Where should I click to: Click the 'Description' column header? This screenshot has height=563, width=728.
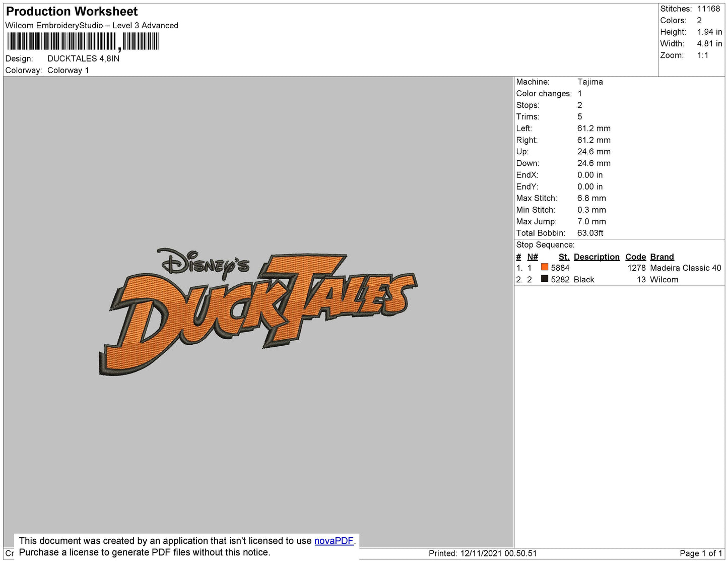(597, 257)
